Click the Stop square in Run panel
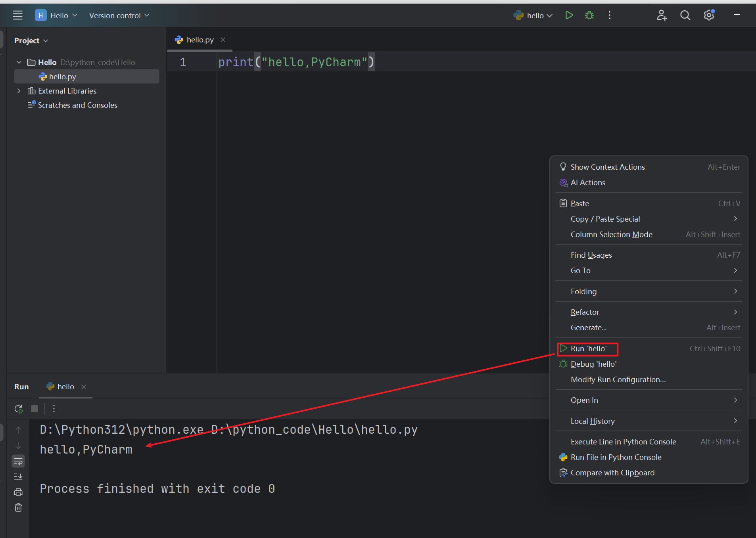 [x=35, y=409]
